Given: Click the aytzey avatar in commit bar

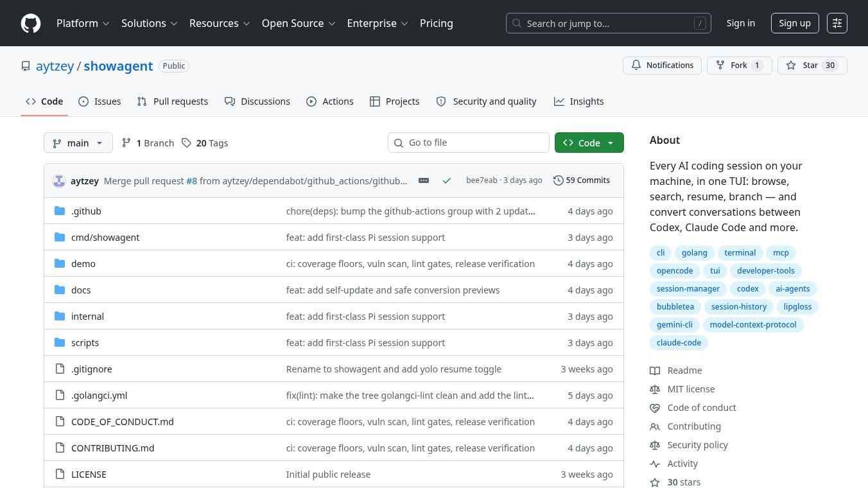Looking at the screenshot, I should coord(59,180).
